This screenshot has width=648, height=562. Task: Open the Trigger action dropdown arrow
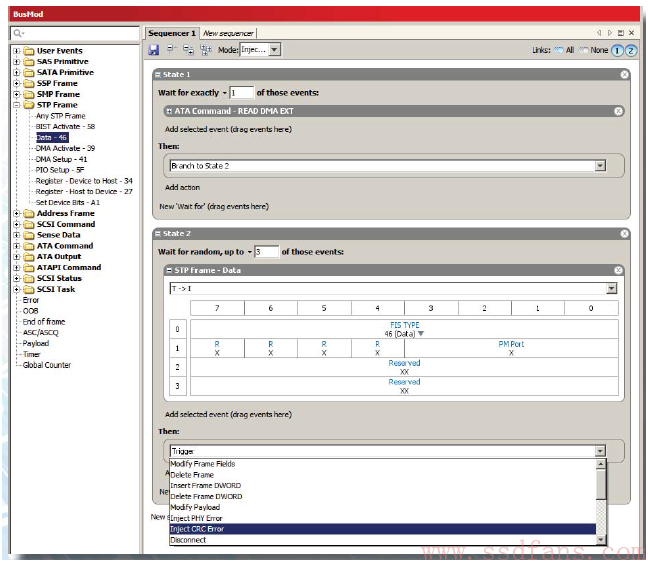(x=600, y=451)
